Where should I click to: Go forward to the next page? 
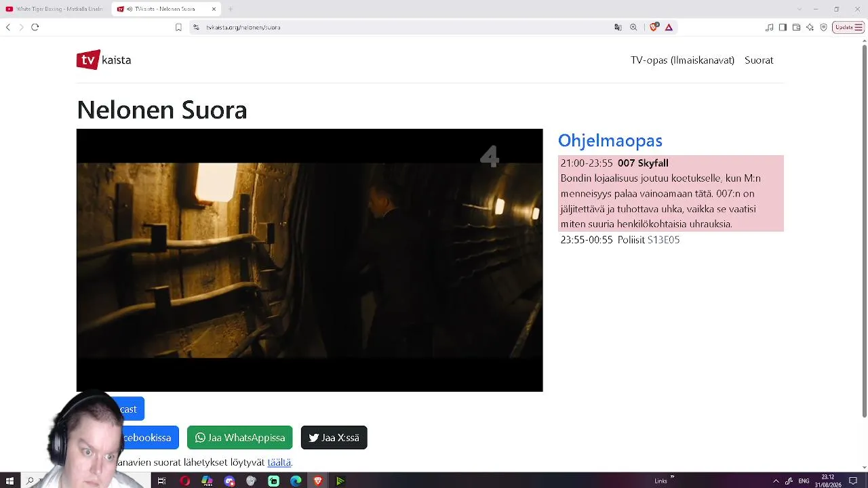[x=21, y=27]
